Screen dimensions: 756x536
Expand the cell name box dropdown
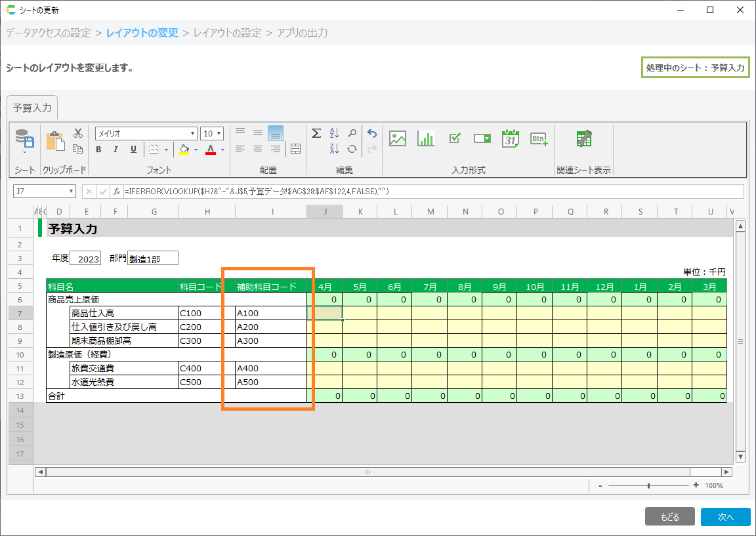72,192
